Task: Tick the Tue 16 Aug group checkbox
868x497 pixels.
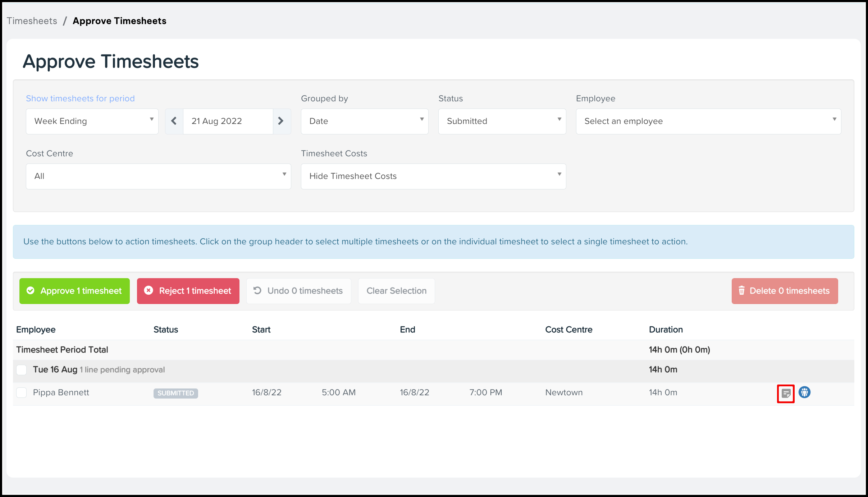Action: (x=22, y=369)
